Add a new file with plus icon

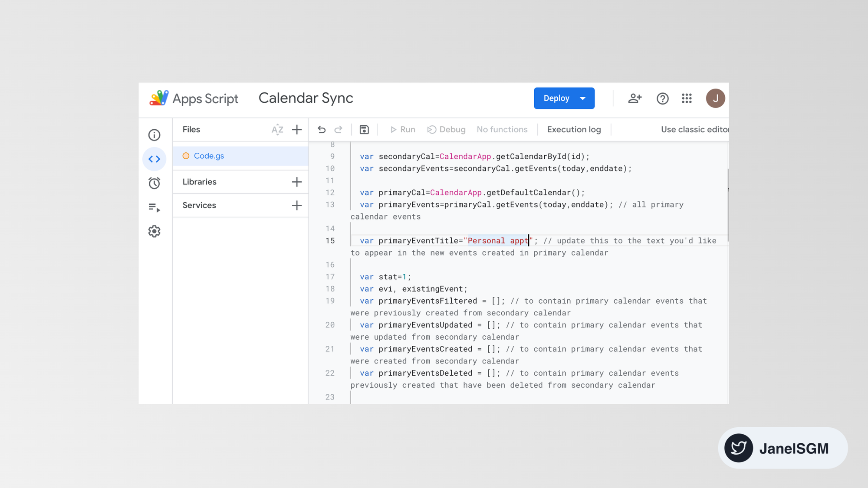[x=297, y=130]
